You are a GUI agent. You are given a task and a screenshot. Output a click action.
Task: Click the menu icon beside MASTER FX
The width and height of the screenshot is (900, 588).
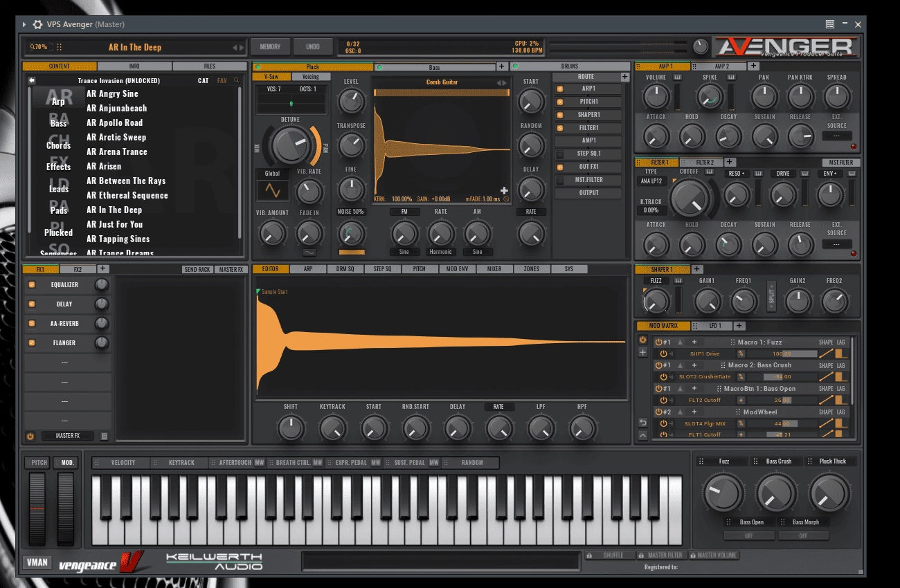[104, 436]
